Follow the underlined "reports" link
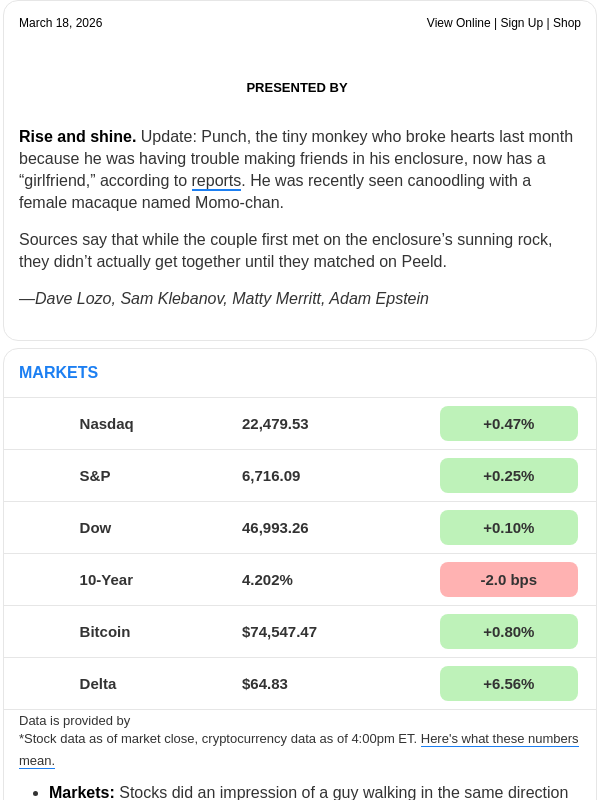Viewport: 600px width, 800px height. 216,181
